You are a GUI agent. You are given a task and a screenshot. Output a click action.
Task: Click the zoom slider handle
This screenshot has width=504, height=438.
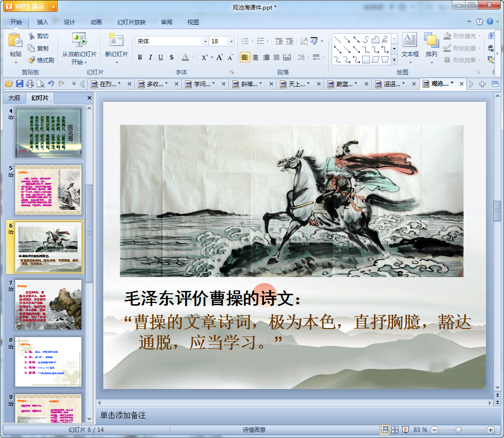click(x=458, y=429)
